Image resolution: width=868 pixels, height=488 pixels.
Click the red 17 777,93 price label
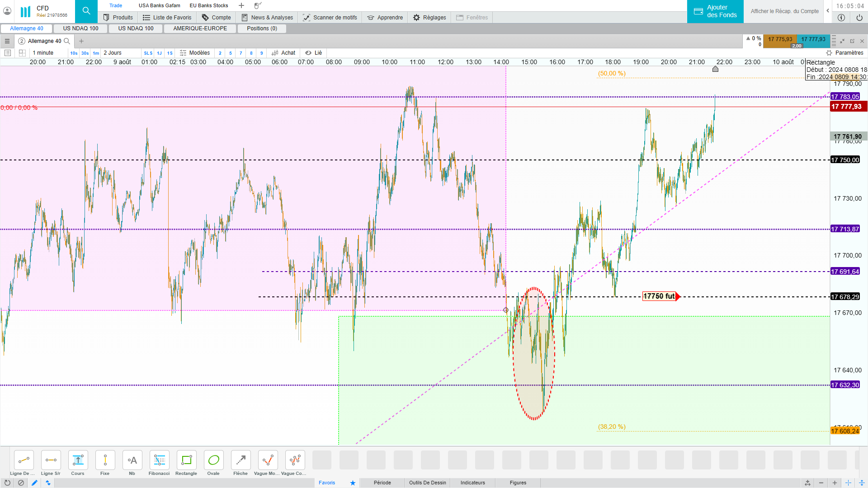click(x=846, y=107)
